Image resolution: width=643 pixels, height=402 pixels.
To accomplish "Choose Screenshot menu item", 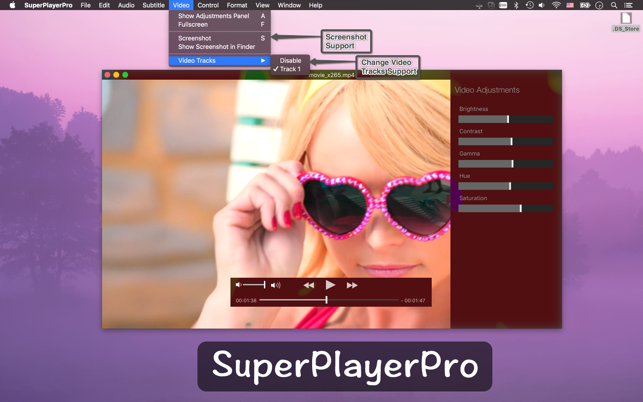I will (220, 38).
